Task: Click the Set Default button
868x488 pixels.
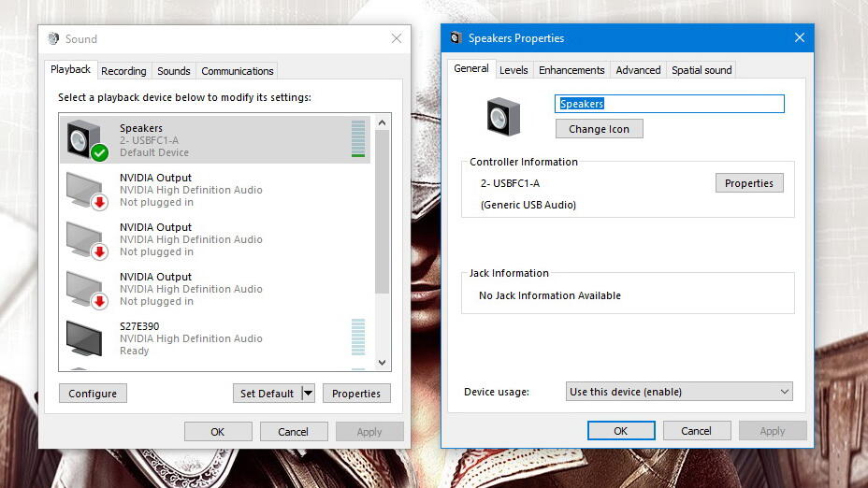Action: (x=267, y=394)
